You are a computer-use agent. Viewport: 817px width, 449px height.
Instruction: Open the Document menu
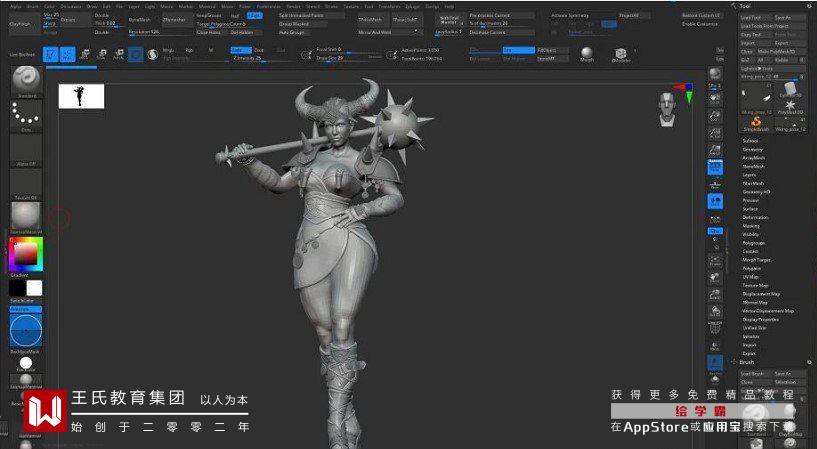(71, 6)
